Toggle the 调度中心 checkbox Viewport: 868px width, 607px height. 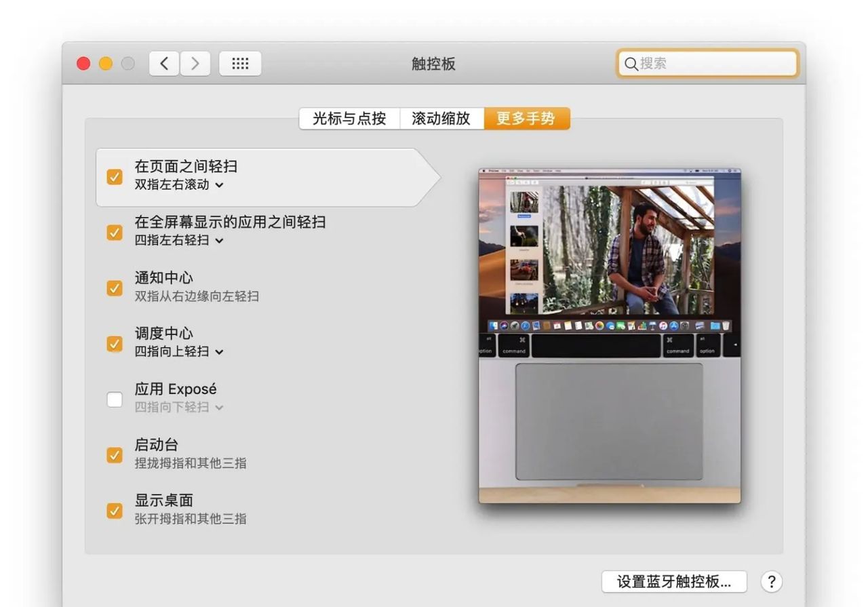pos(114,343)
